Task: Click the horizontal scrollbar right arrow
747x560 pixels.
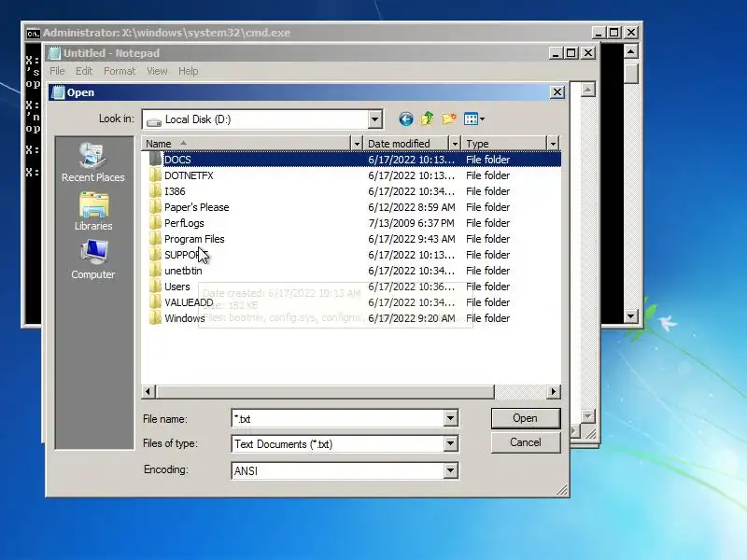Action: tap(553, 391)
